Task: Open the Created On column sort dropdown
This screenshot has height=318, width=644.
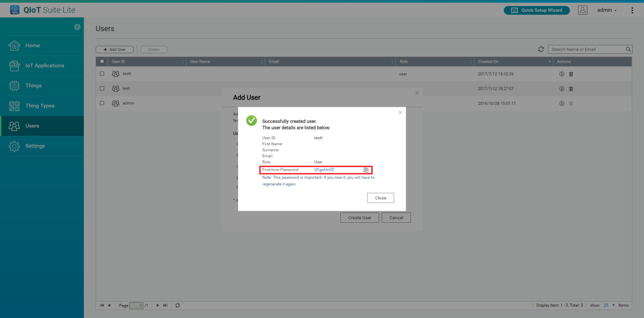Action: (x=549, y=62)
